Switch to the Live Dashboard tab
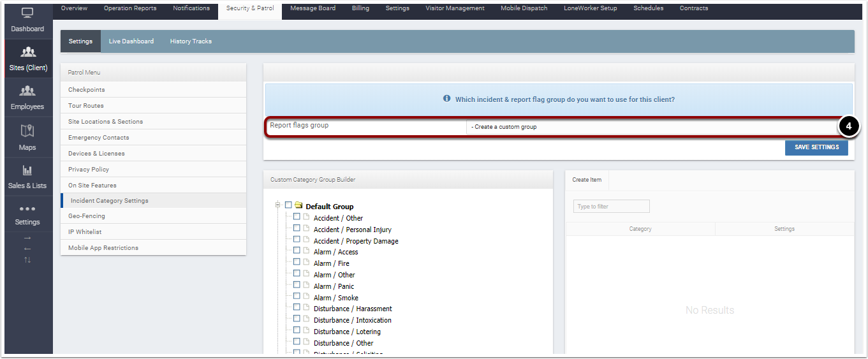The height and width of the screenshot is (359, 868). coord(131,41)
